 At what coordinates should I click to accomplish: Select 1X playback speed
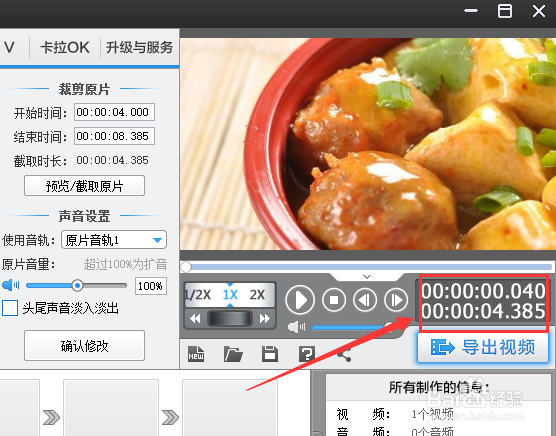point(230,295)
